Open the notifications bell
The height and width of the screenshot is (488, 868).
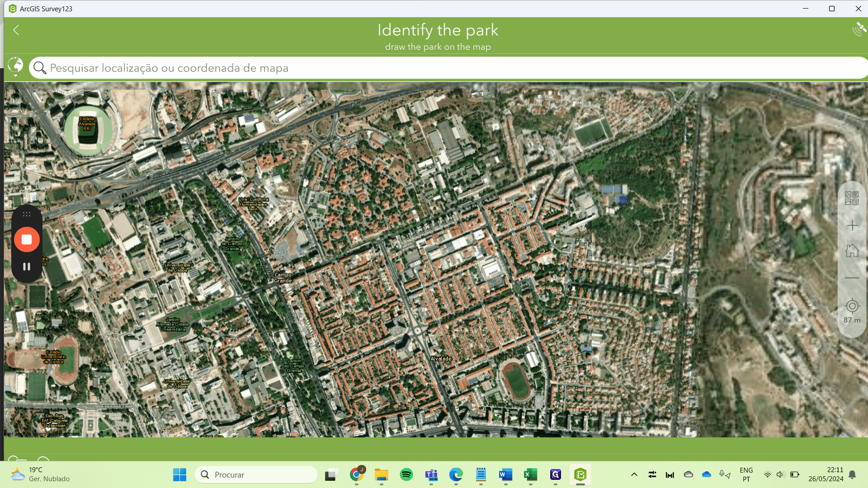pos(852,474)
